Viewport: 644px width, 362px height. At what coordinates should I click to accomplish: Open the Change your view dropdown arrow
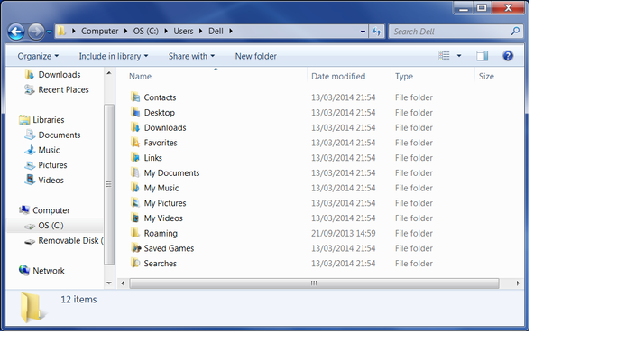(459, 56)
